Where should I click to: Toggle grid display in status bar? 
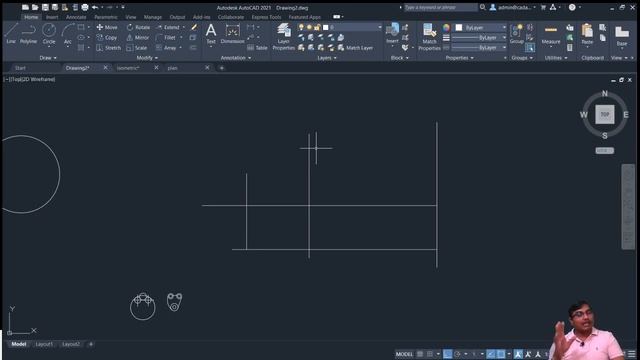tap(420, 354)
